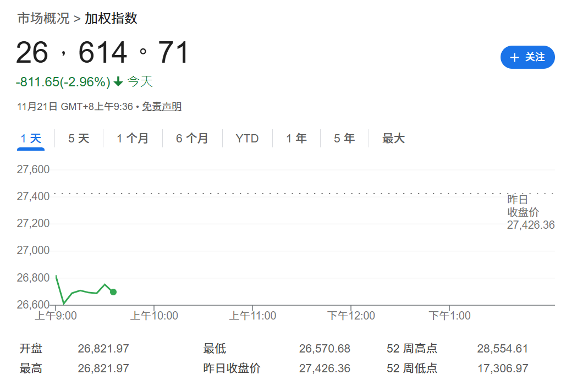Open the 免责声明 disclaimer link
This screenshot has height=380, width=588.
point(162,107)
